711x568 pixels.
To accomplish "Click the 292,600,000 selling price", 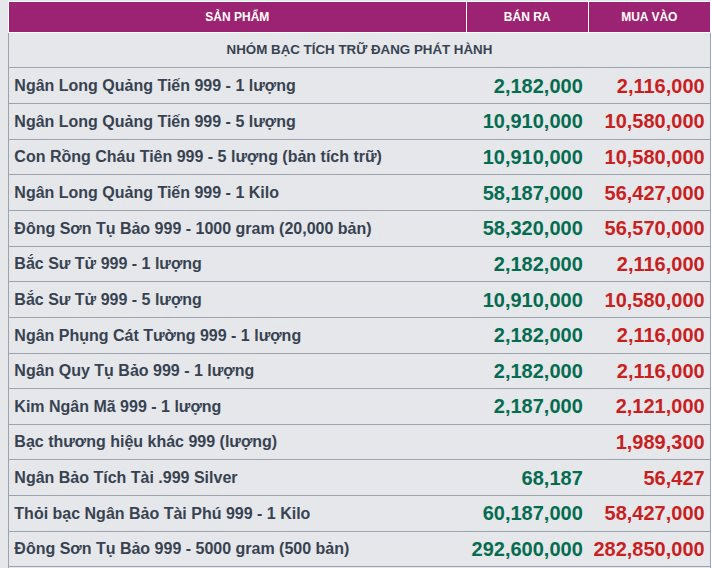I will coord(527,549).
